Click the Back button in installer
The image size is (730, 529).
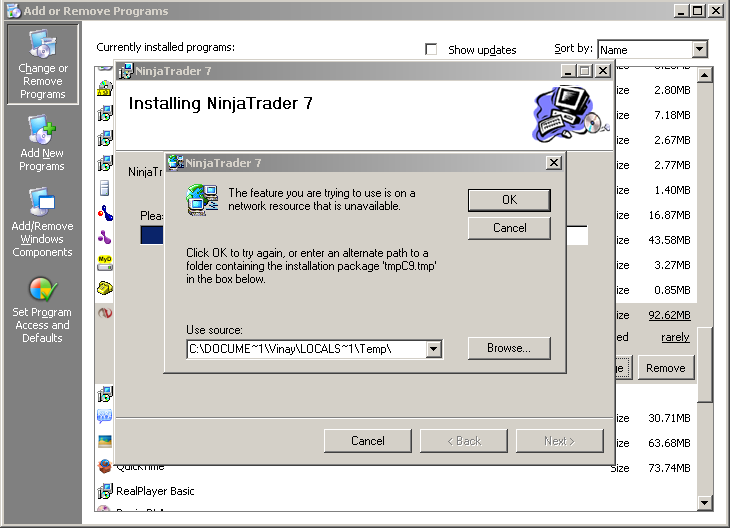[464, 441]
